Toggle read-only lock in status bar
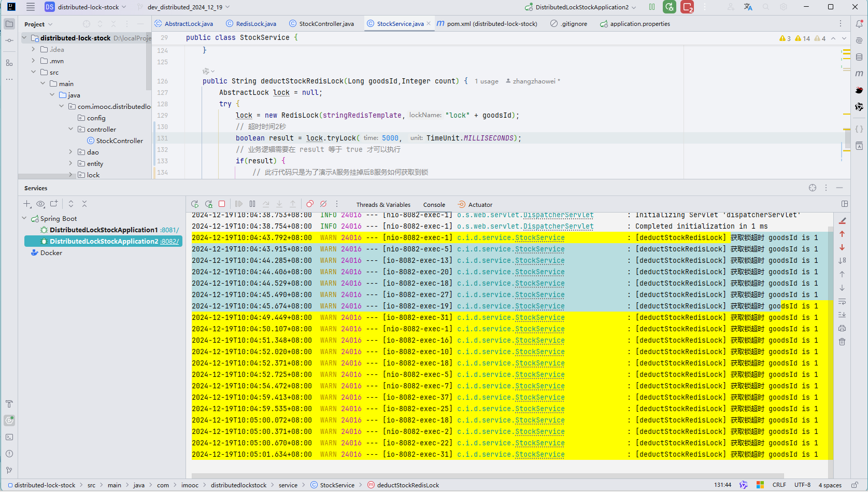The width and height of the screenshot is (868, 492). 855,485
